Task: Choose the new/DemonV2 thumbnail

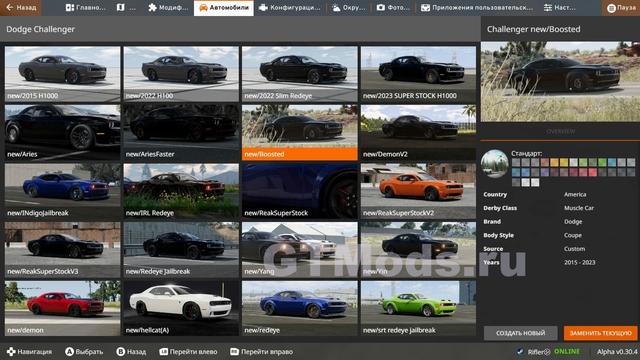Action: coord(418,132)
